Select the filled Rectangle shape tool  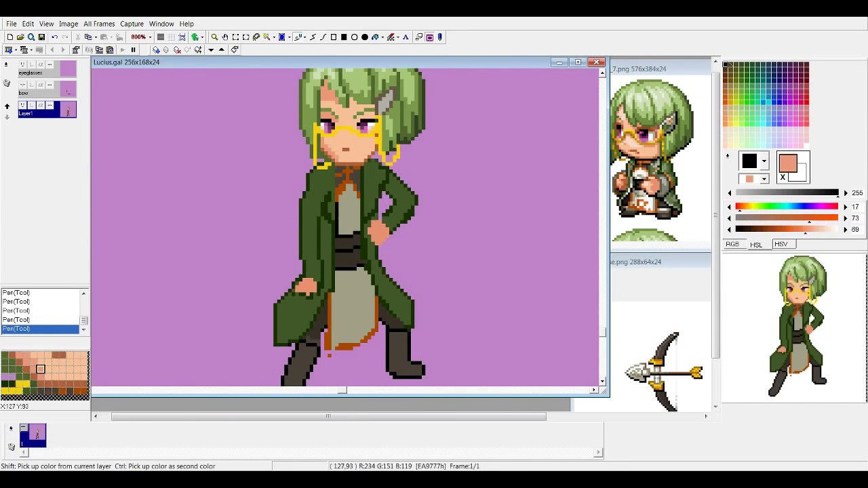coord(344,37)
